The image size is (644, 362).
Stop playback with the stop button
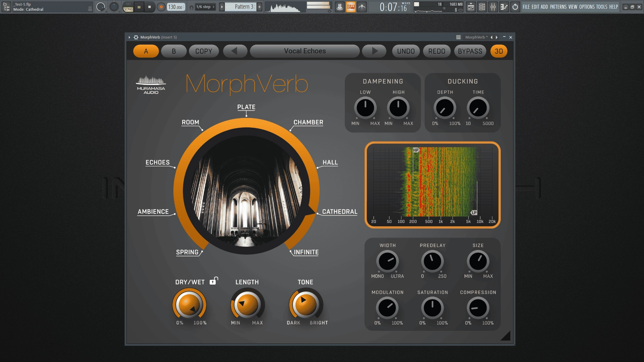(150, 7)
